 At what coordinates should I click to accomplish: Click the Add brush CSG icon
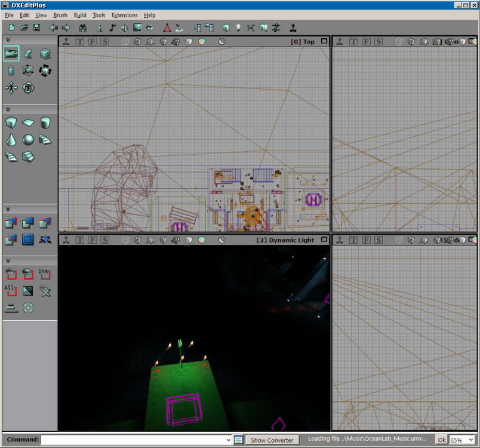[x=11, y=223]
